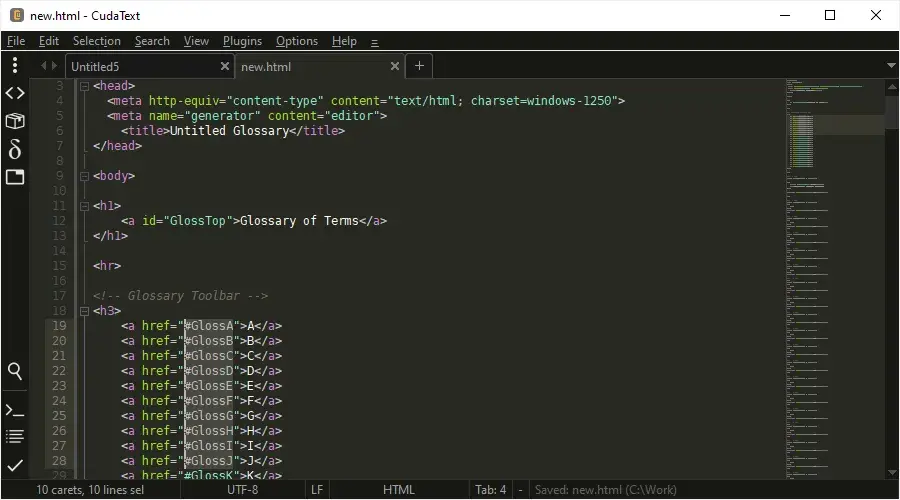Open the Snippets delta icon panel
Screen dimensions: 900x500
[x=15, y=149]
